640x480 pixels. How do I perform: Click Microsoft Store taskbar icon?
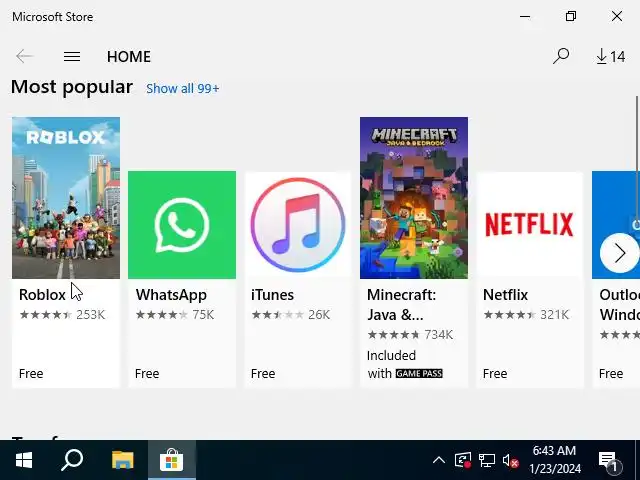(x=171, y=460)
